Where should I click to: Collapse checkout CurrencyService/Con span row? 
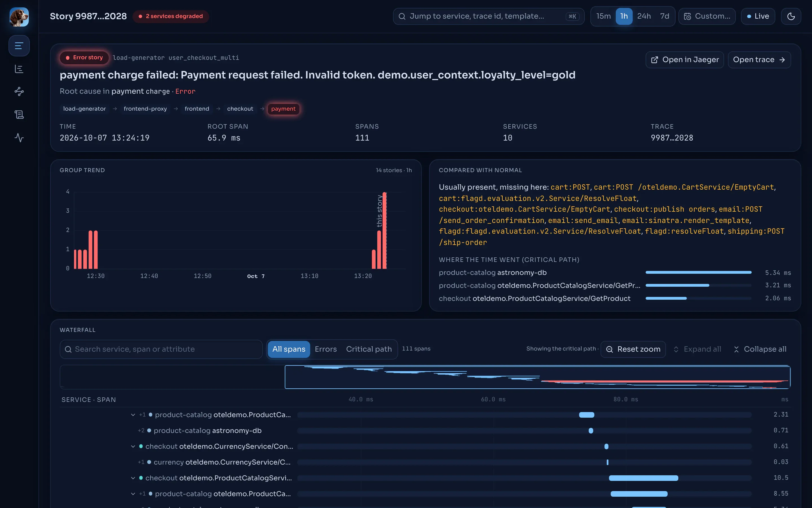click(133, 446)
